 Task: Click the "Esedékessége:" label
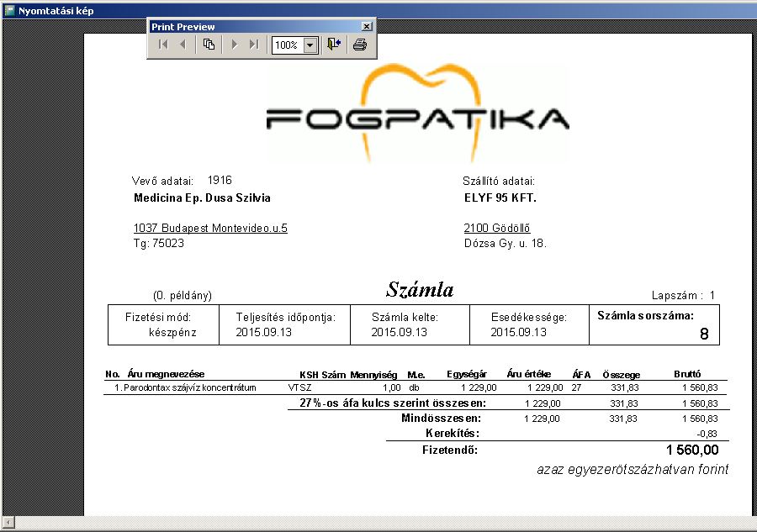529,318
